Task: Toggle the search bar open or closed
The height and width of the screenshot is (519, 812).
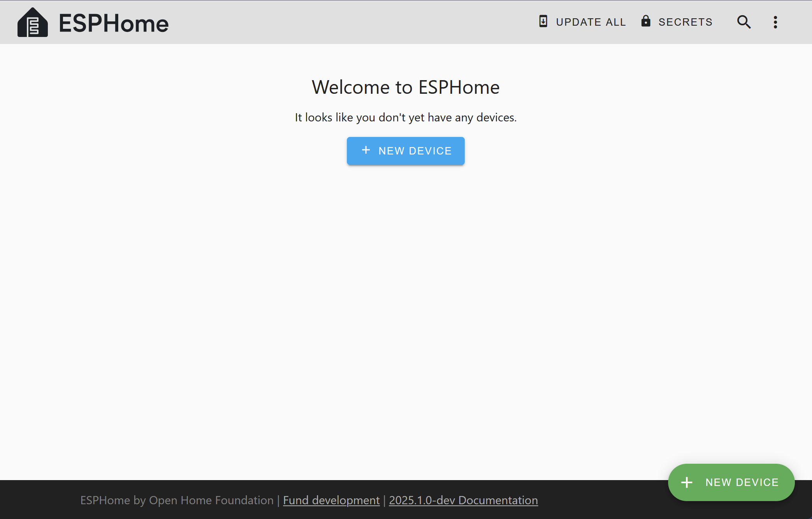Action: coord(744,22)
